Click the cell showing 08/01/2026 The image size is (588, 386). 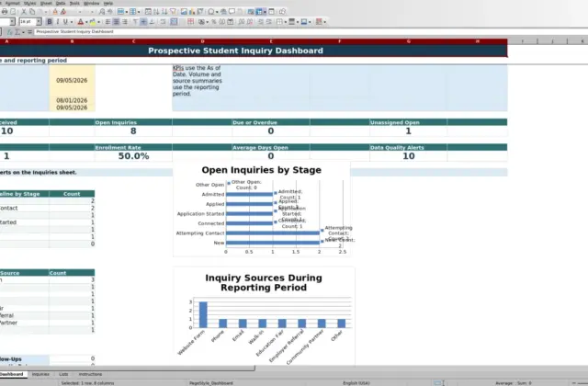(72, 100)
